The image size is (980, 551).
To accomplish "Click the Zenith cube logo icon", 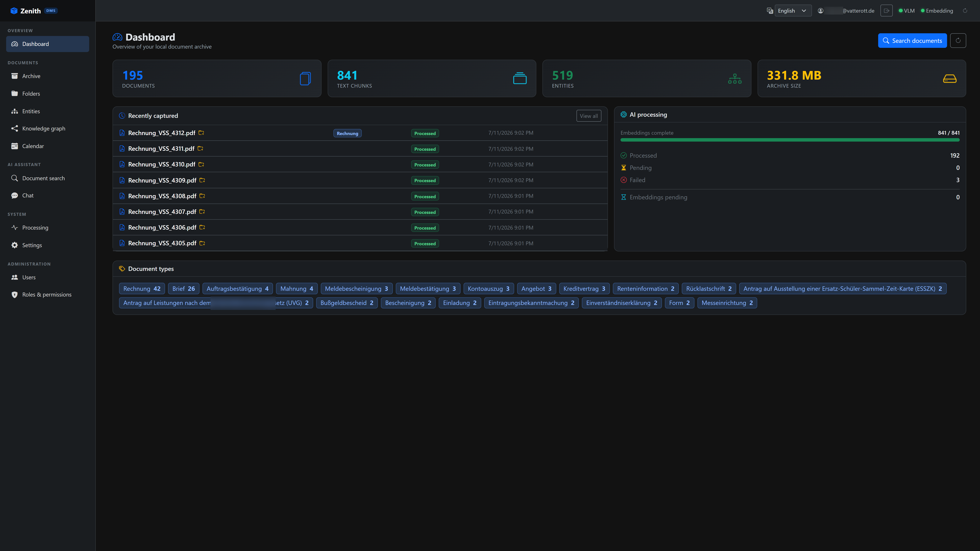I will pos(14,11).
